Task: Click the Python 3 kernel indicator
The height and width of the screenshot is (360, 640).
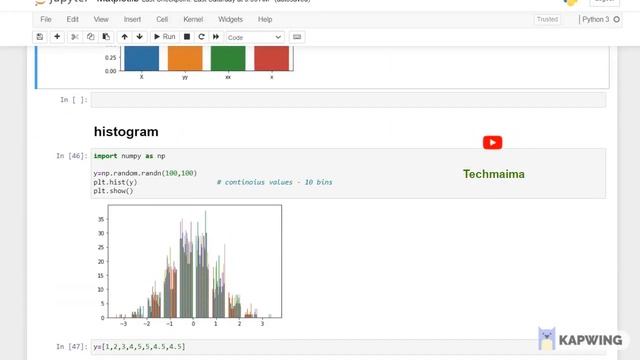Action: tap(596, 19)
